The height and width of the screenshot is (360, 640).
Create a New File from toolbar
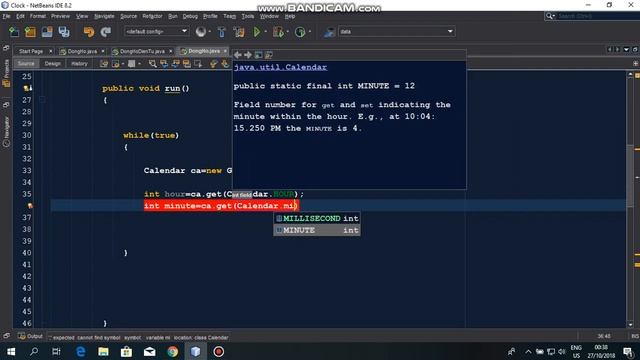pos(14,32)
